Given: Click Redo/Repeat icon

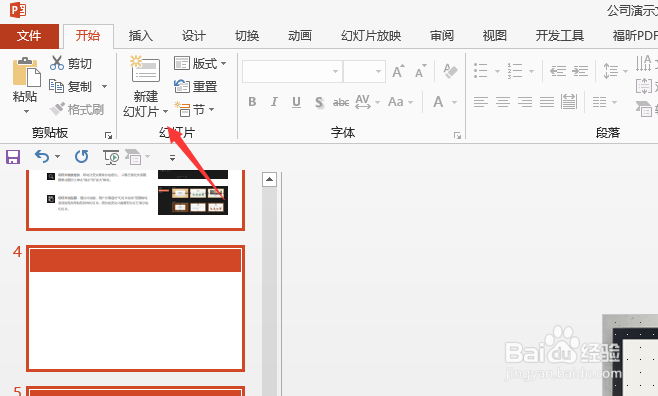Looking at the screenshot, I should pos(81,157).
